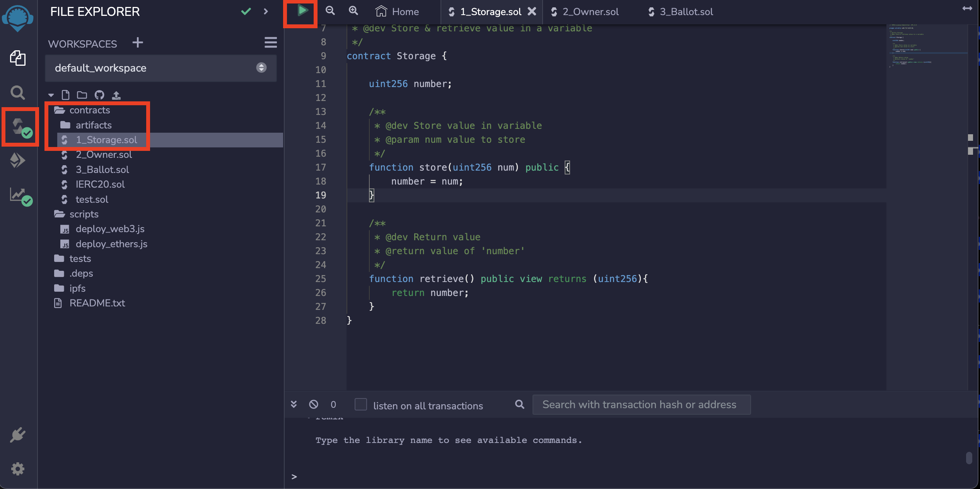
Task: Click on 'contract Storage {' code line
Action: click(397, 56)
